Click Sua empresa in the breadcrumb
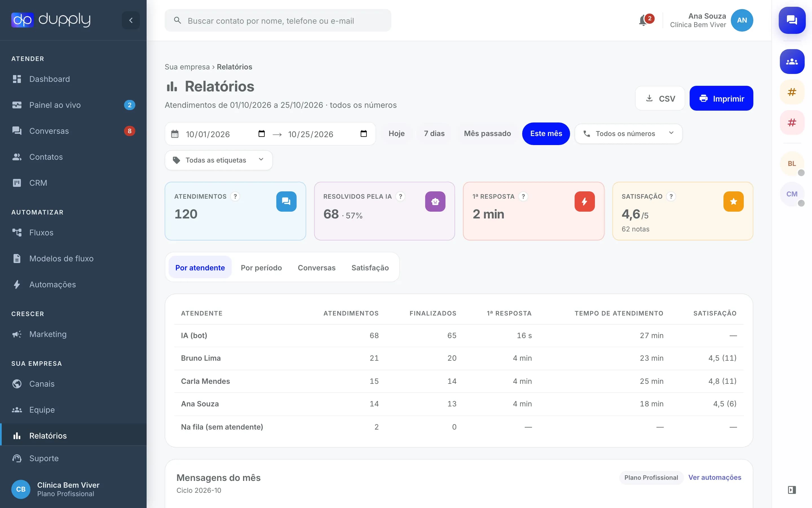 (187, 67)
